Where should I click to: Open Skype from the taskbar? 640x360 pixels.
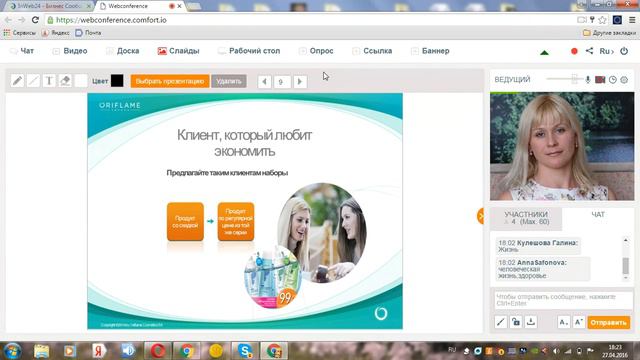tap(245, 351)
